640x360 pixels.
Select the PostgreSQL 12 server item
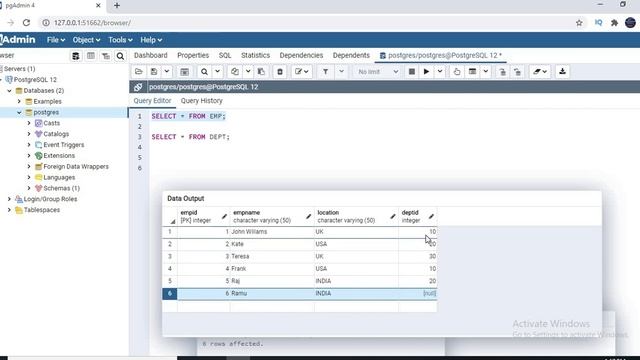pyautogui.click(x=35, y=80)
